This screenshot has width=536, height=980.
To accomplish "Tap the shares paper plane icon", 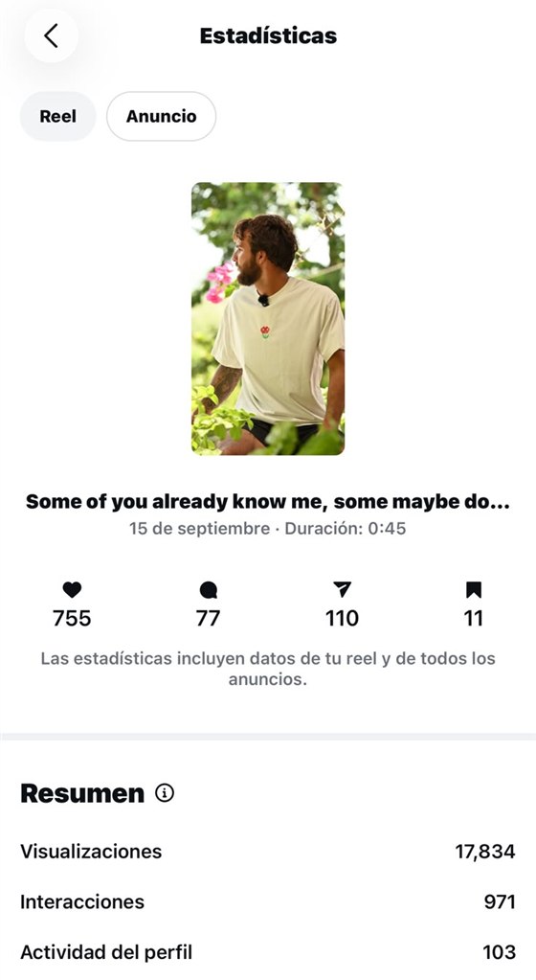I will point(342,589).
